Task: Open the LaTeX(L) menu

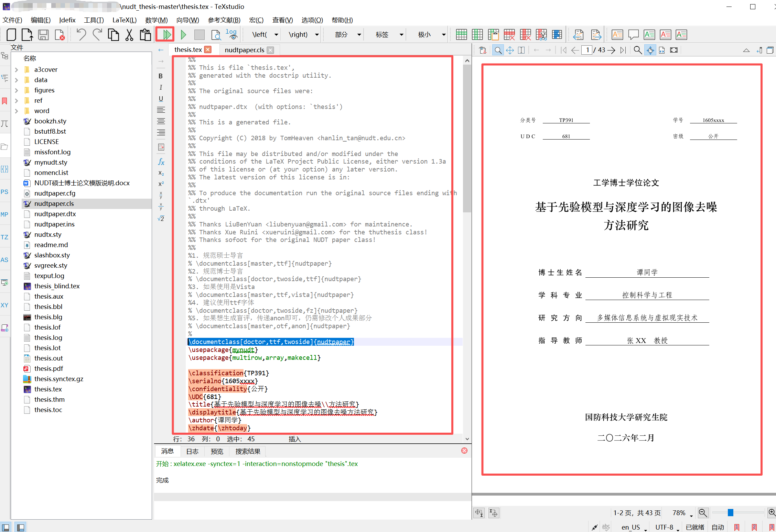Action: pos(124,20)
